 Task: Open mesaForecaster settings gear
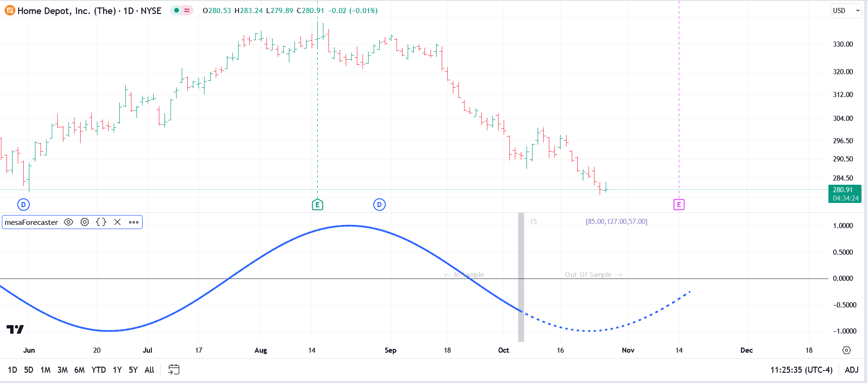pyautogui.click(x=85, y=222)
